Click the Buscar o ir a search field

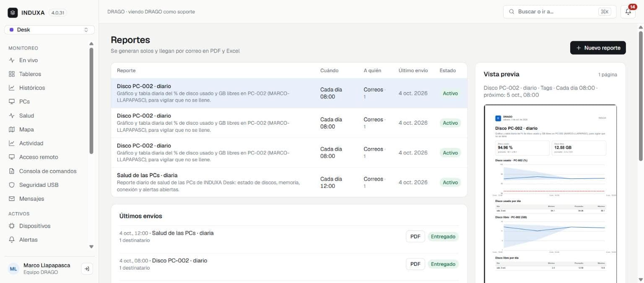click(559, 12)
